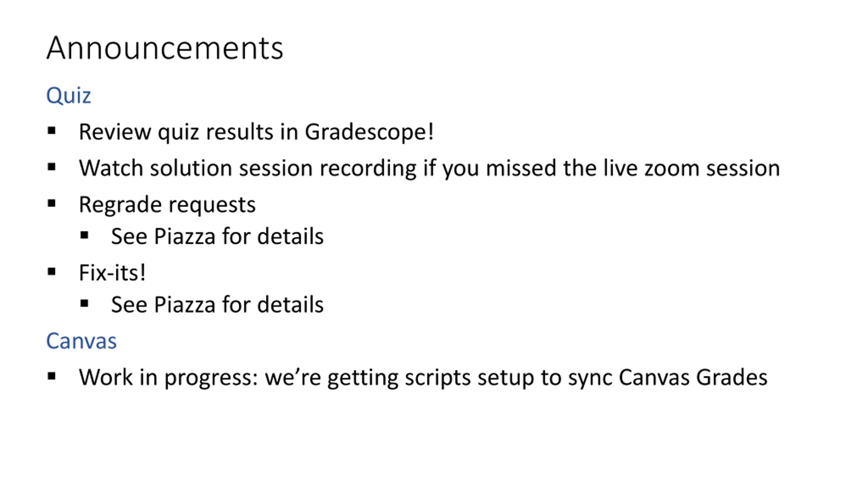
Task: Click the Fix-its! bullet text
Action: pyautogui.click(x=112, y=272)
